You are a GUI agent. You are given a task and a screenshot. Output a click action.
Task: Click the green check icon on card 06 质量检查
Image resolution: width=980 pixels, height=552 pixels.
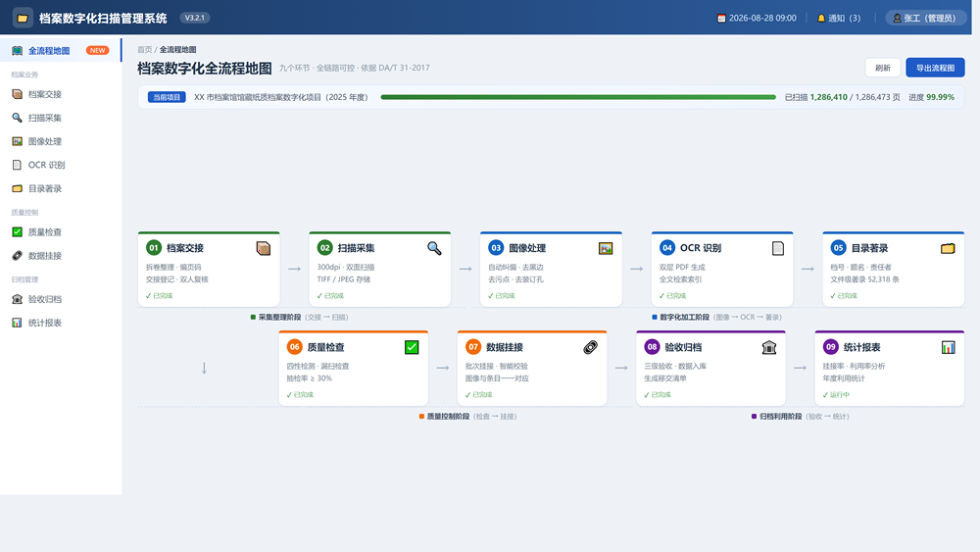coord(412,348)
